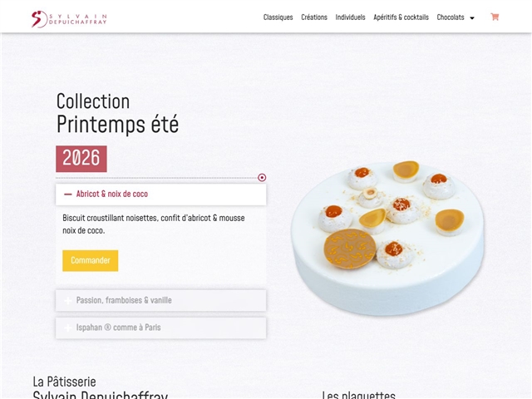
Task: Click the apricot coconut cake image
Action: pyautogui.click(x=387, y=238)
